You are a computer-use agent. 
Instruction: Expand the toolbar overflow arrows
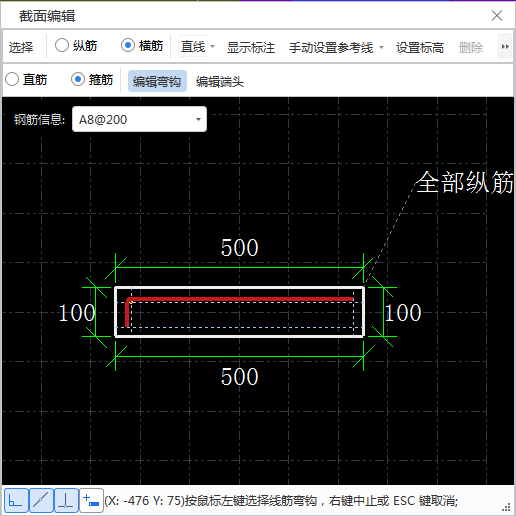click(505, 46)
